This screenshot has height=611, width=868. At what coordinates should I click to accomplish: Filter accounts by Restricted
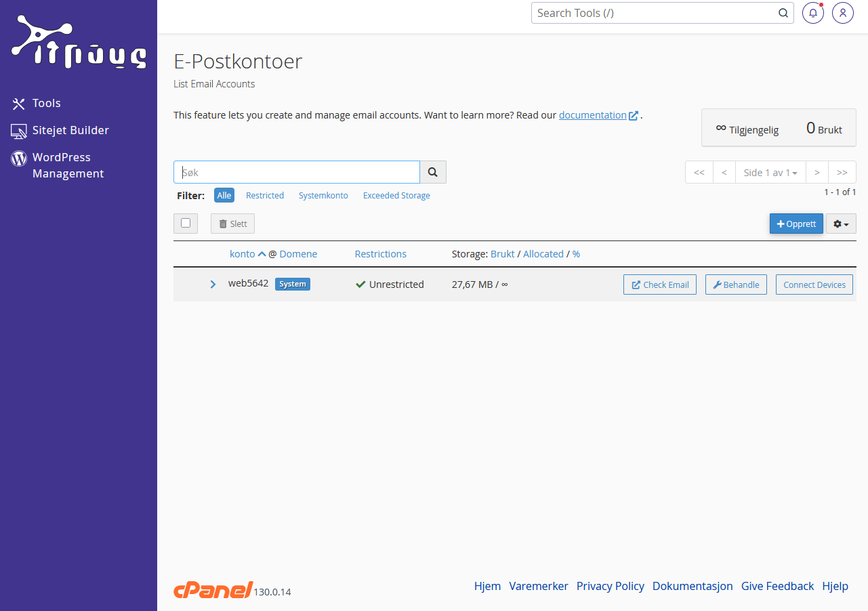coord(264,195)
